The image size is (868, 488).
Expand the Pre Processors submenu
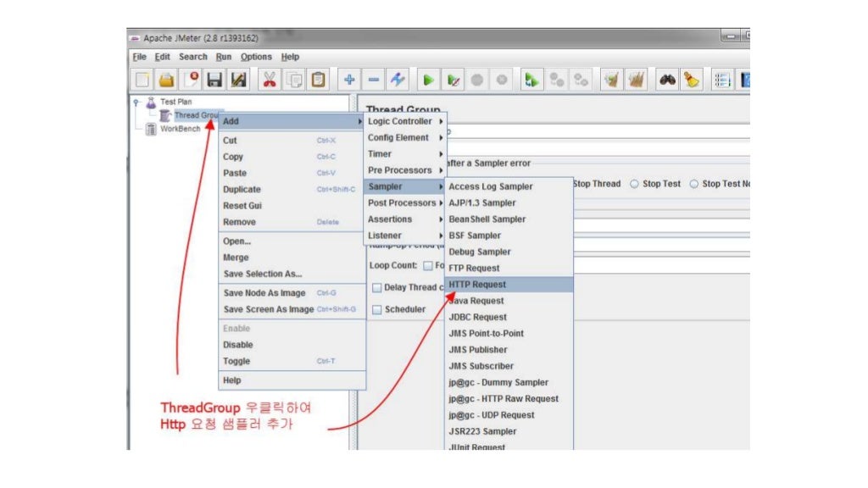click(x=405, y=170)
